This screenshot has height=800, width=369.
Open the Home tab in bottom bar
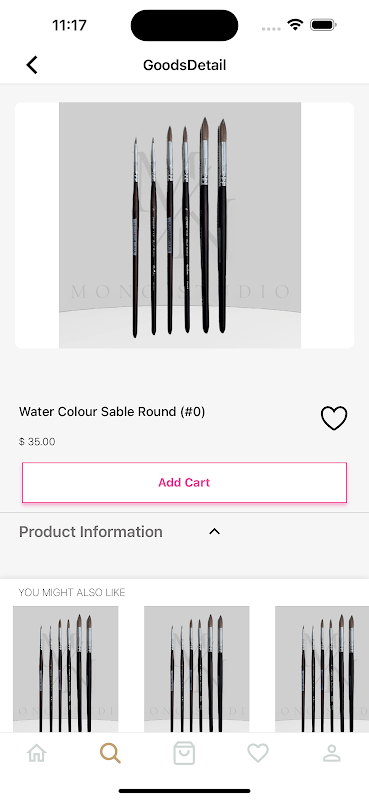pyautogui.click(x=36, y=753)
